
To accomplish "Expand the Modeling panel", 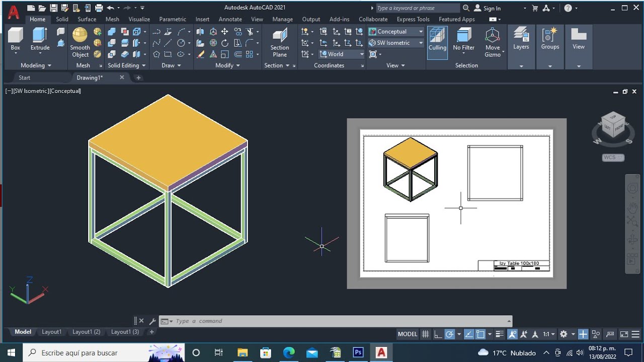I will pos(36,65).
